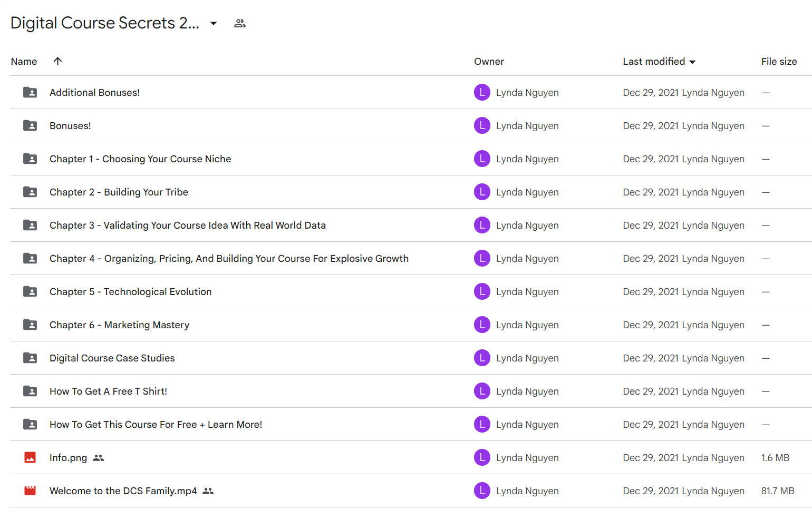Image resolution: width=812 pixels, height=529 pixels.
Task: Click the How To Get A Free T Shirt folder icon
Action: pyautogui.click(x=30, y=391)
